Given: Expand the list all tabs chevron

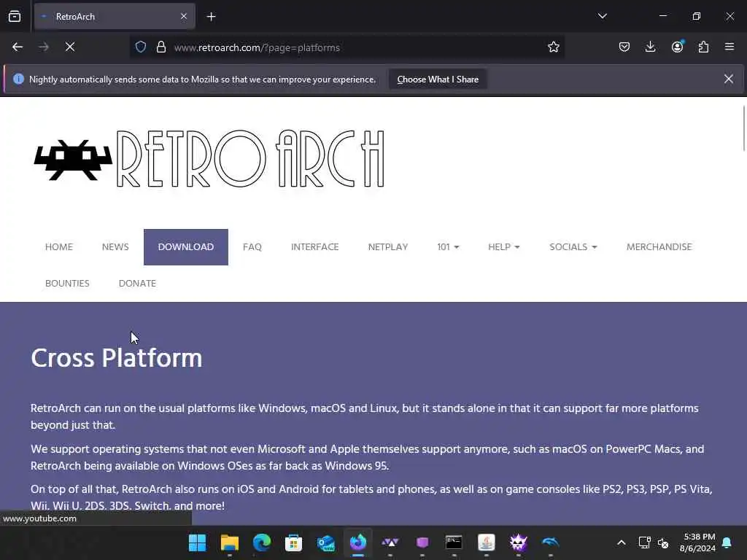Looking at the screenshot, I should 602,16.
